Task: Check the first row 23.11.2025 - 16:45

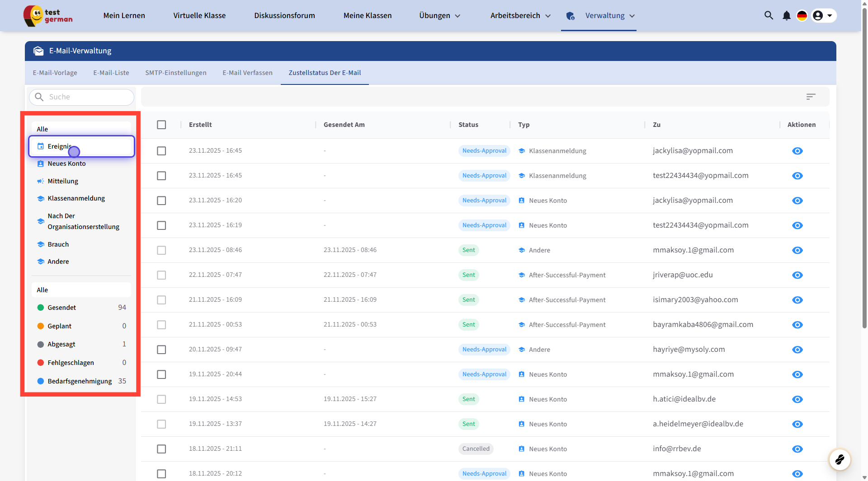Action: coord(161,151)
